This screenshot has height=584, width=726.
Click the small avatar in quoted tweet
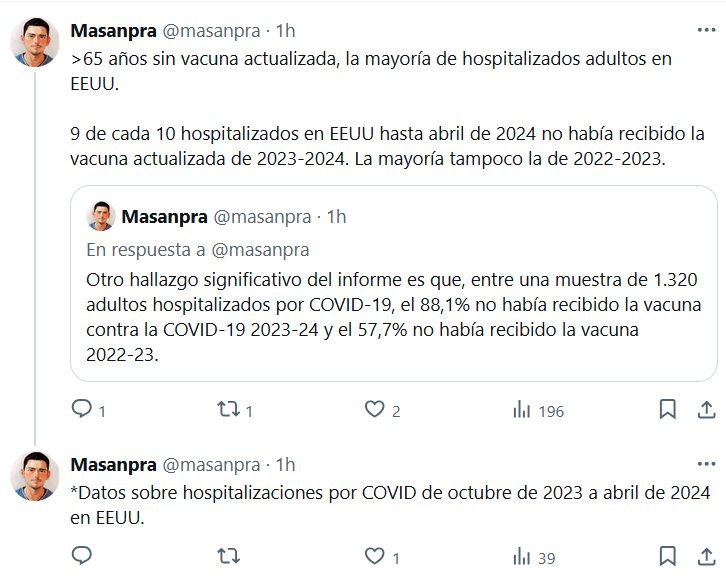[x=101, y=216]
